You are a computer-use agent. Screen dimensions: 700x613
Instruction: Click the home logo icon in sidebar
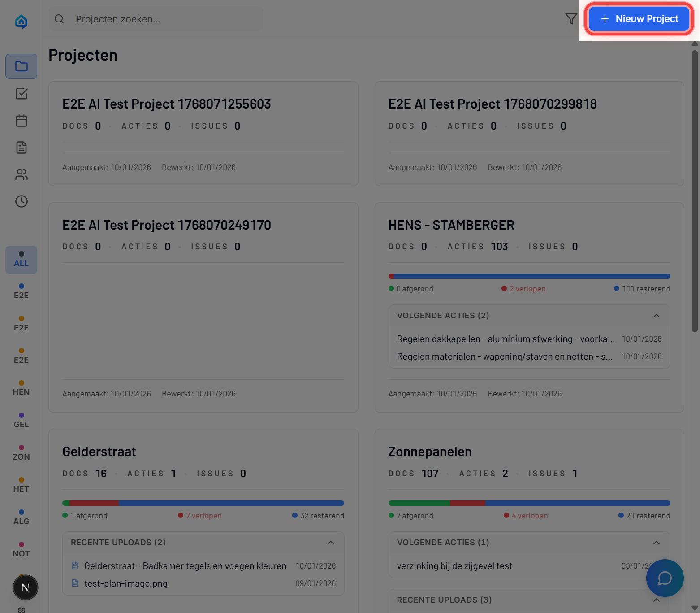point(21,21)
